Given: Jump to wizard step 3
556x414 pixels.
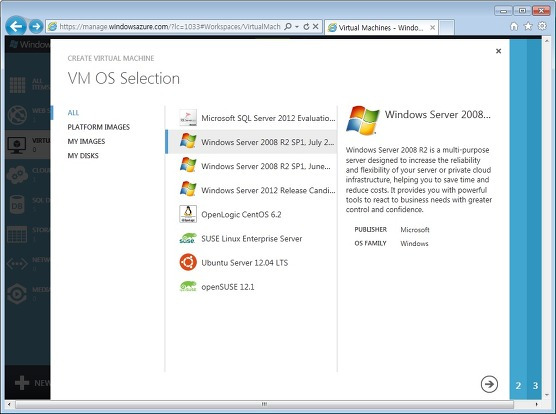Looking at the screenshot, I should pyautogui.click(x=535, y=385).
